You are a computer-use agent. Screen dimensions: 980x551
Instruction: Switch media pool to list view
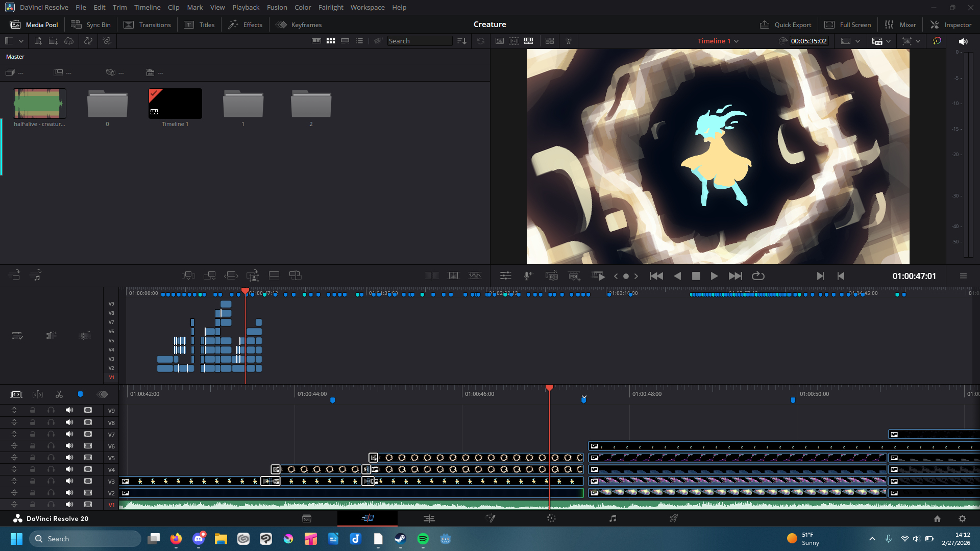(x=359, y=41)
